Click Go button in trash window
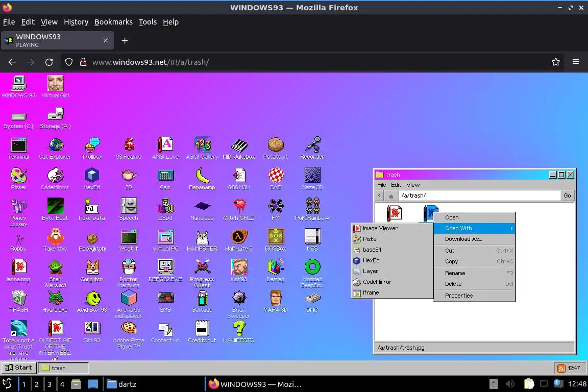The image size is (588, 392). tap(567, 195)
